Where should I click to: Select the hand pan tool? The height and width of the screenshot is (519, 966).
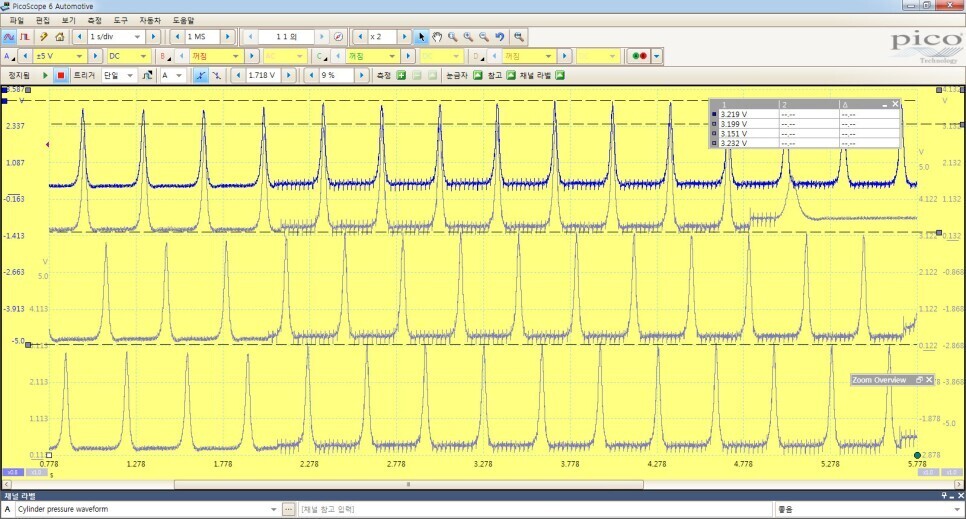tap(437, 37)
